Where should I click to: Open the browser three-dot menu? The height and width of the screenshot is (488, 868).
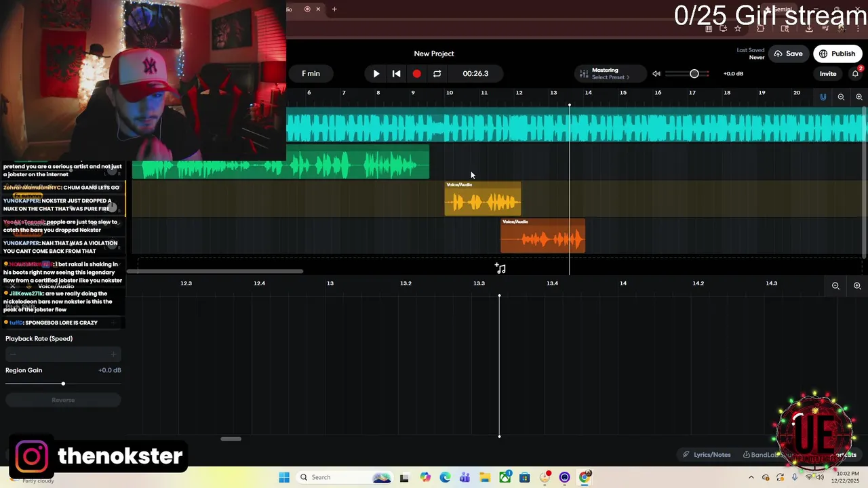[x=858, y=28]
